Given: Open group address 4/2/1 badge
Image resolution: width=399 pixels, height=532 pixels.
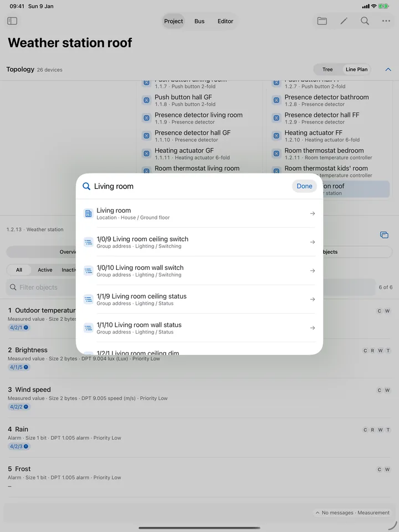Looking at the screenshot, I should 19,328.
